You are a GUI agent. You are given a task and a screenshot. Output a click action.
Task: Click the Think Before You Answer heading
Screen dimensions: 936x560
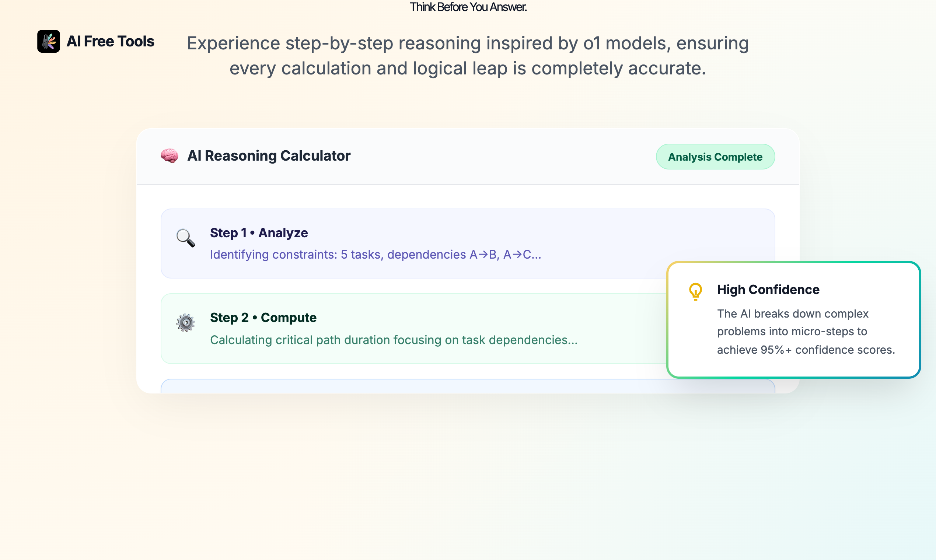click(468, 7)
